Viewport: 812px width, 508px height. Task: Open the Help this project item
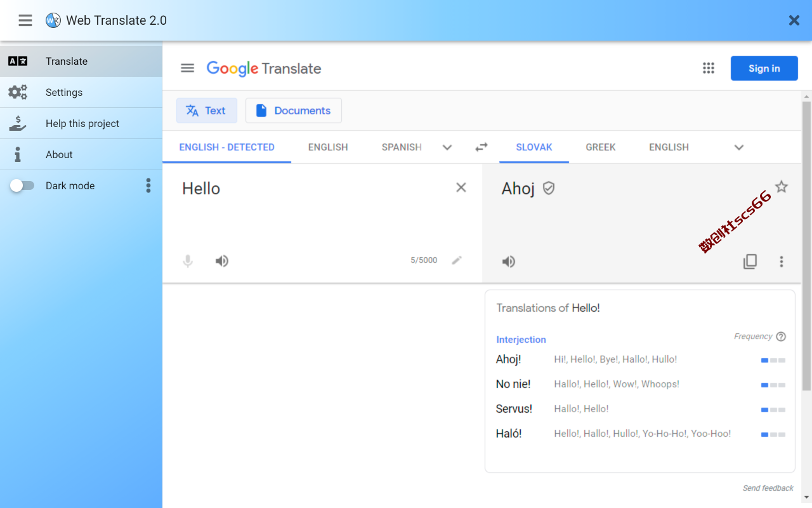tap(81, 123)
